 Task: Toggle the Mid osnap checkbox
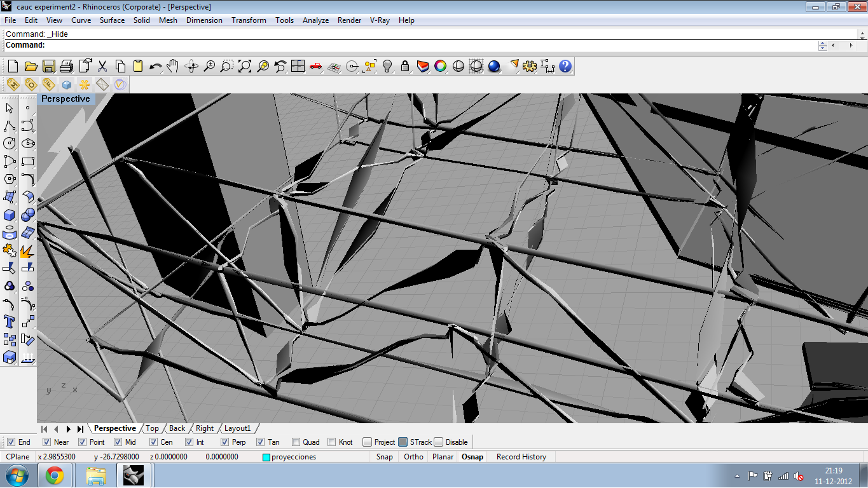[118, 442]
